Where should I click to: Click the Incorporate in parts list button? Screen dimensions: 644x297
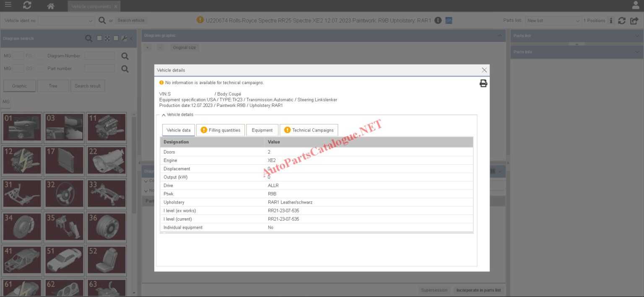[478, 290]
